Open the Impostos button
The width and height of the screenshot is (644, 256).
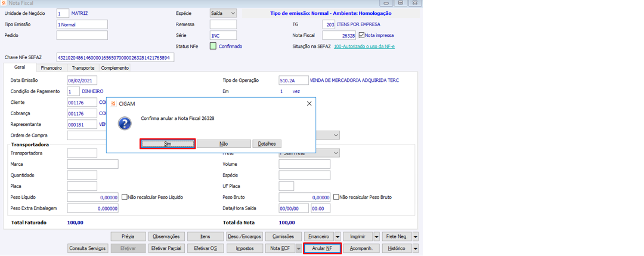click(244, 249)
